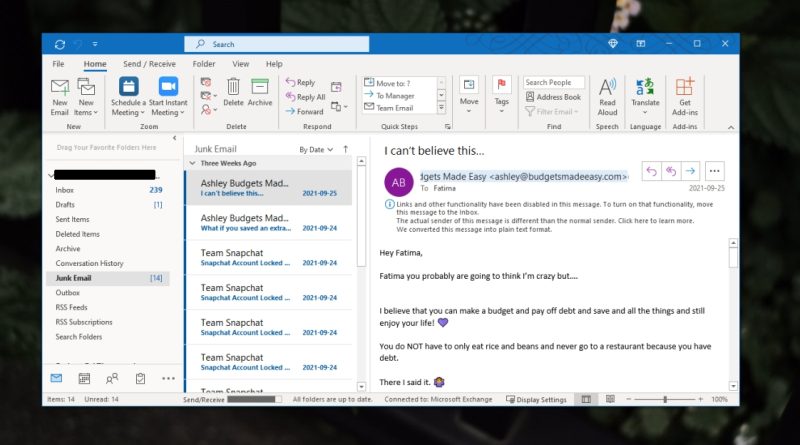Open the Help ribbon tab
The image size is (800, 445).
pyautogui.click(x=274, y=64)
